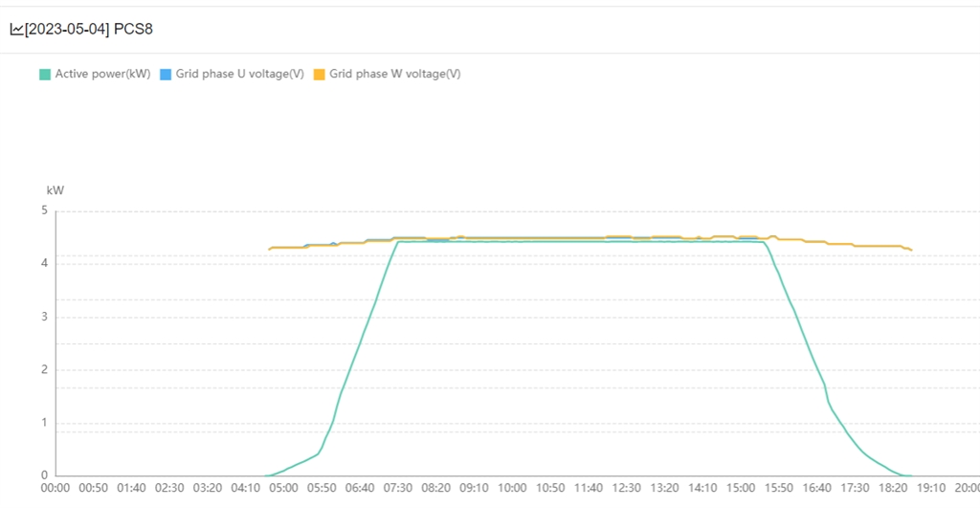The image size is (980, 508).
Task: Click the y-axis value 3 label
Action: [44, 317]
